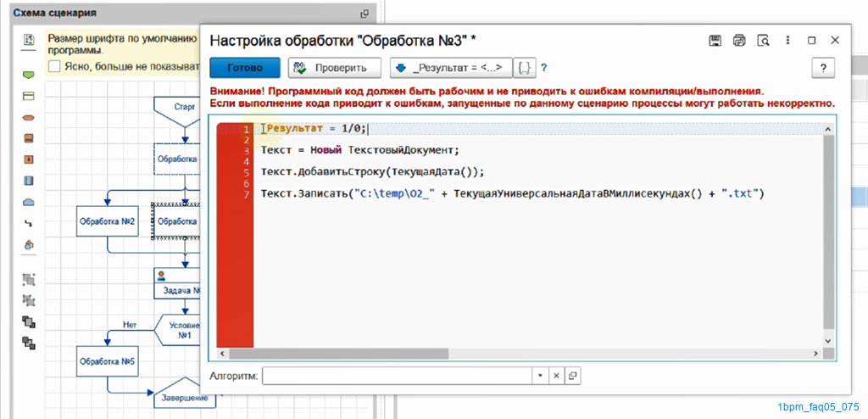Select the Задача node with the user icon
Viewport: 868px width, 419px height.
pyautogui.click(x=177, y=284)
